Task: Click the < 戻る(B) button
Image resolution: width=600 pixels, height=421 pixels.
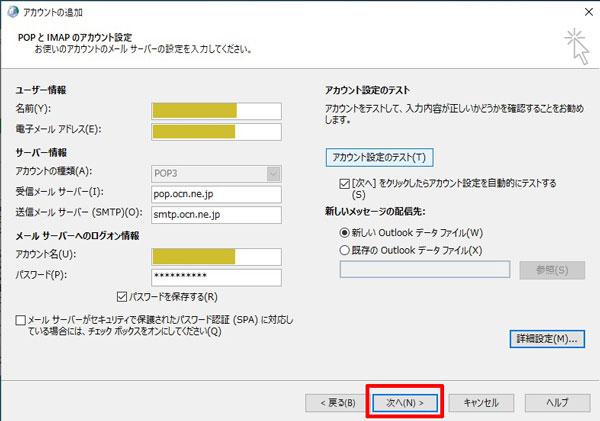Action: [338, 403]
